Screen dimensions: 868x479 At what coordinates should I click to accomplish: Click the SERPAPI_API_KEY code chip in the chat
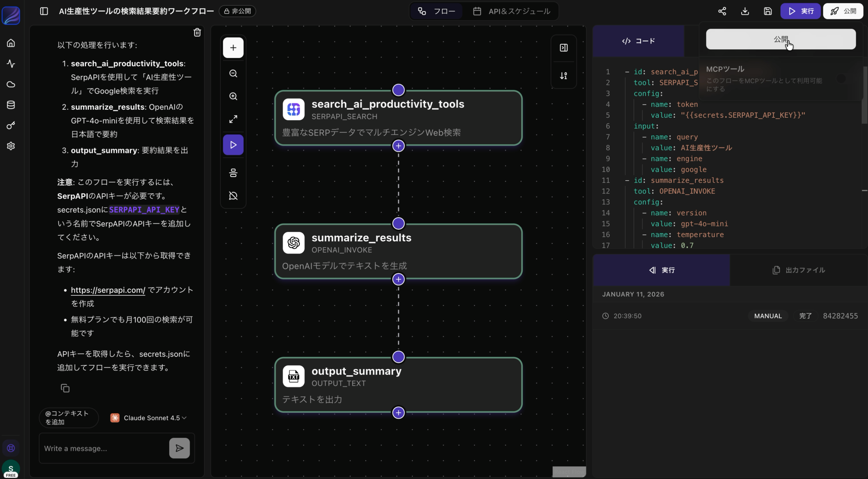(144, 209)
